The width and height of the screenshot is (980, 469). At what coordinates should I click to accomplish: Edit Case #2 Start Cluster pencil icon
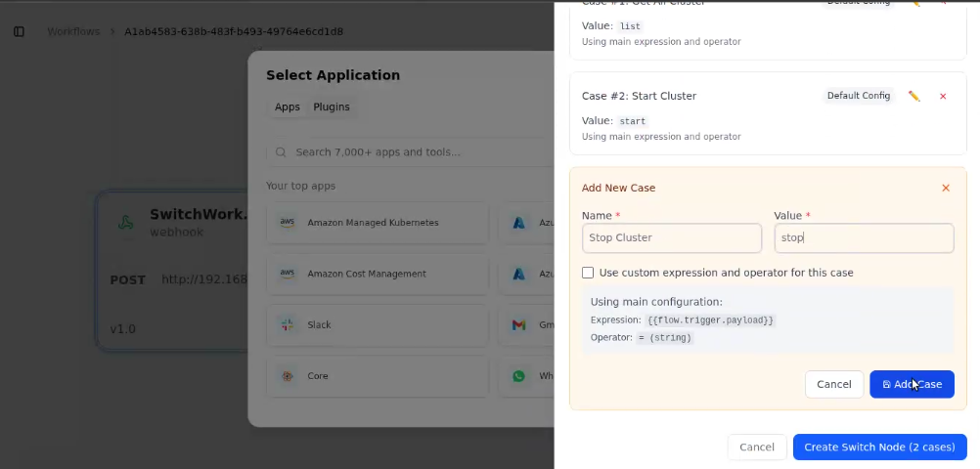[913, 96]
